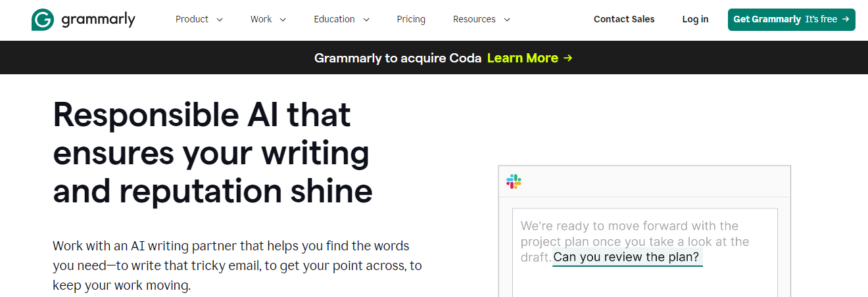Expand the Resources menu chevron
Viewport: 868px width, 297px height.
click(x=507, y=20)
